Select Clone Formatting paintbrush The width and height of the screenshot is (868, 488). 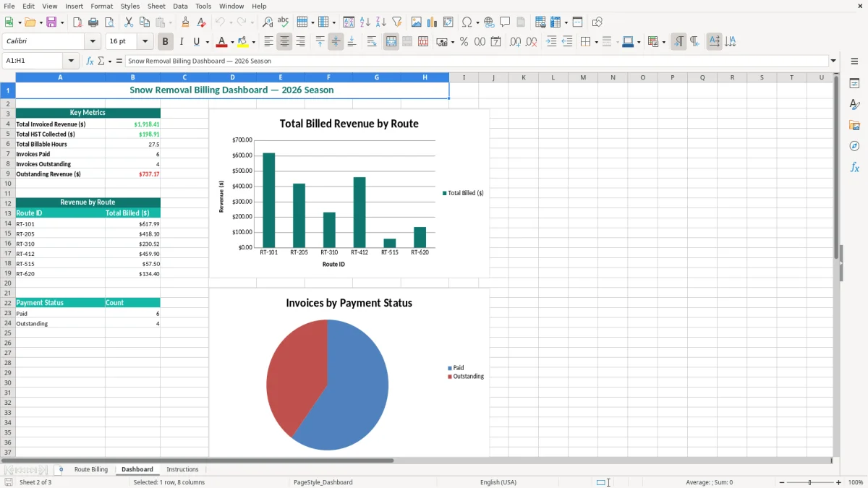click(186, 22)
